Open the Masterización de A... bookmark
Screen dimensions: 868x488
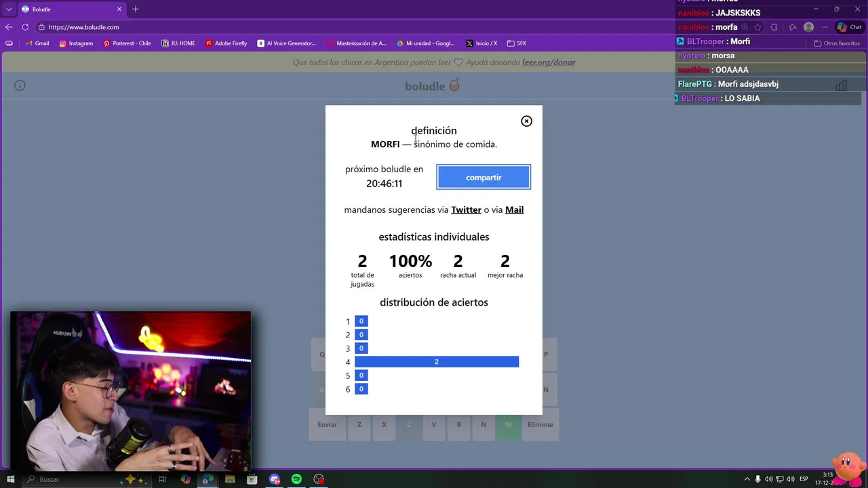pos(356,43)
